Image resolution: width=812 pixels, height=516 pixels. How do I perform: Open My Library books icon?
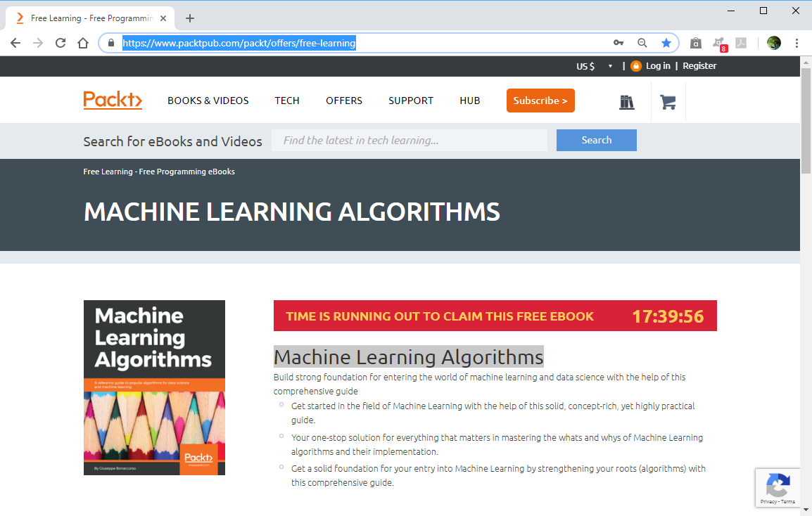[627, 102]
